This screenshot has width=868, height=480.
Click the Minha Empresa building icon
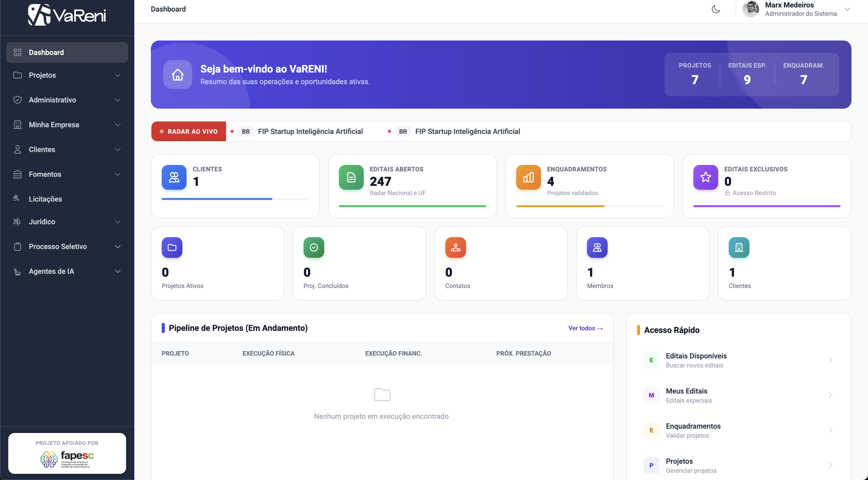pos(18,125)
